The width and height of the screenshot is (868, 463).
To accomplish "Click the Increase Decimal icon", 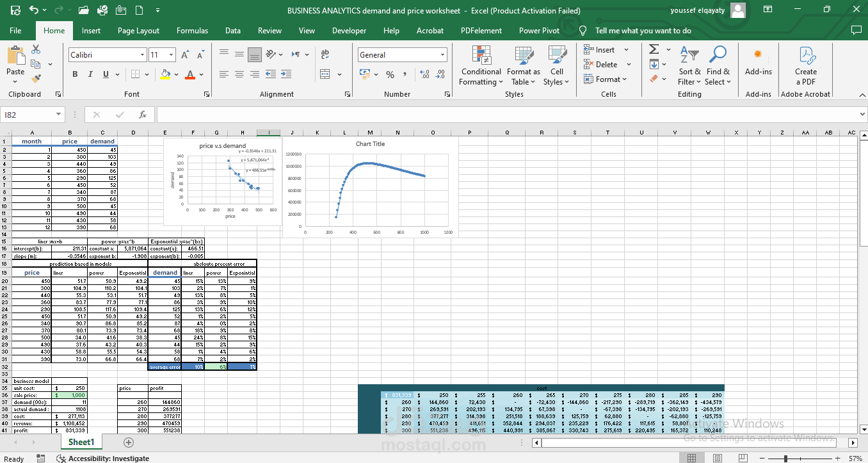I will pyautogui.click(x=424, y=75).
